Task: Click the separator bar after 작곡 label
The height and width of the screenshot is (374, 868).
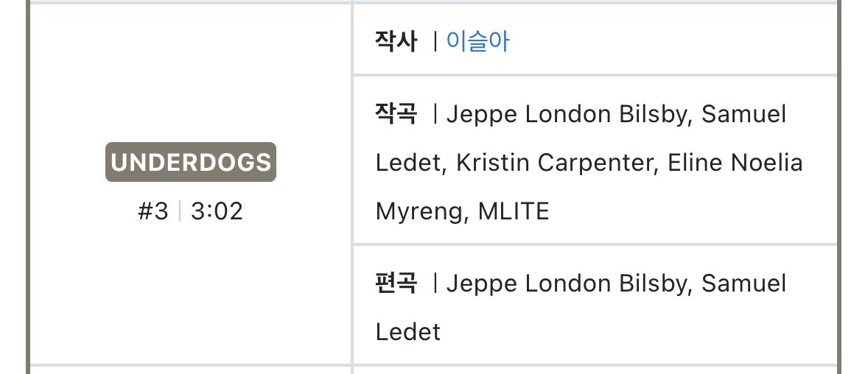Action: tap(435, 114)
